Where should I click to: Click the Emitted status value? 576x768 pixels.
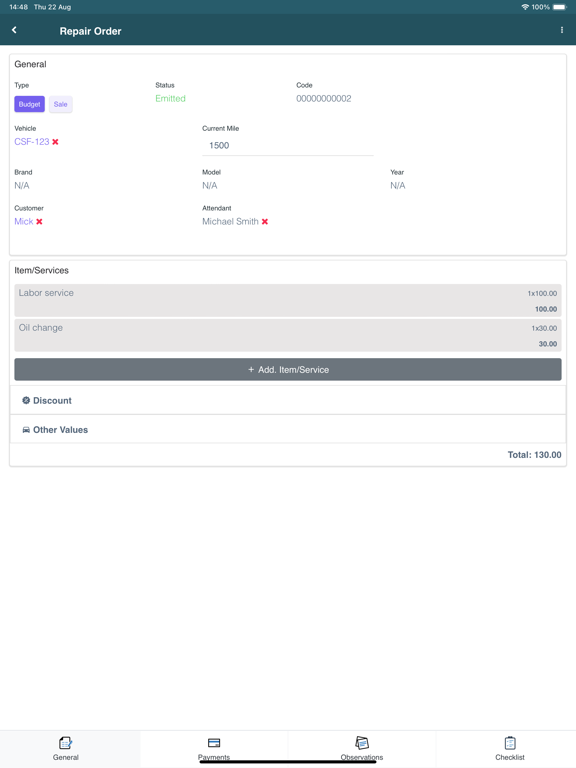(x=170, y=98)
